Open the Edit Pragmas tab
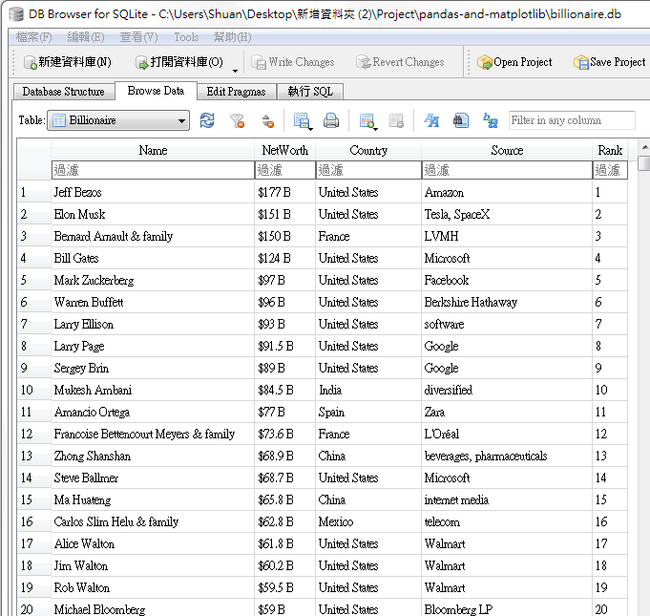 pyautogui.click(x=236, y=92)
